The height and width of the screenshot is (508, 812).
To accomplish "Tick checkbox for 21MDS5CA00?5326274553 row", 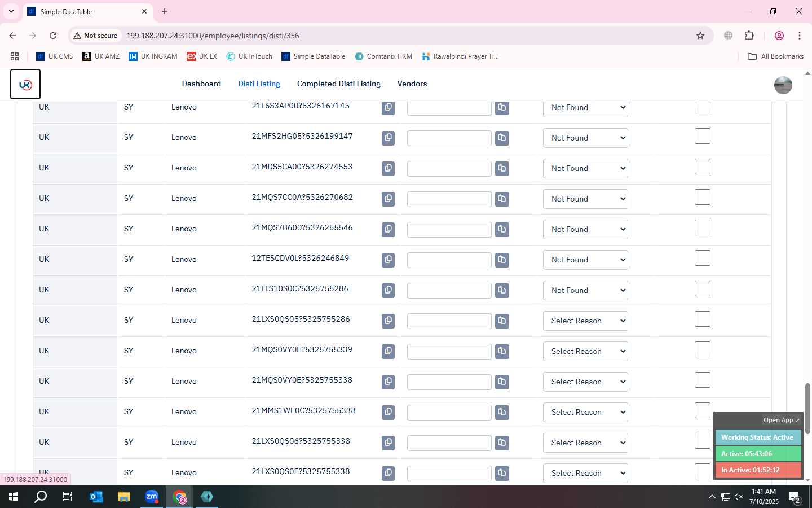I will 702,167.
